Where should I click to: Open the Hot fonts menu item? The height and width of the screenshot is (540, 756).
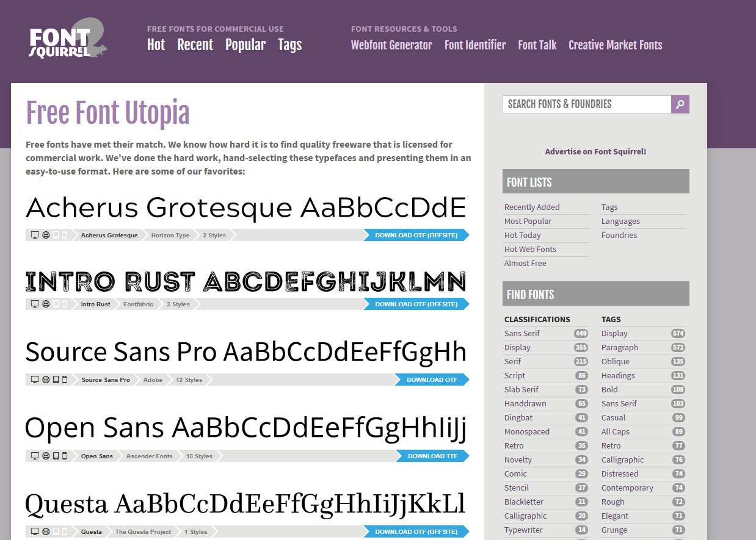point(156,45)
